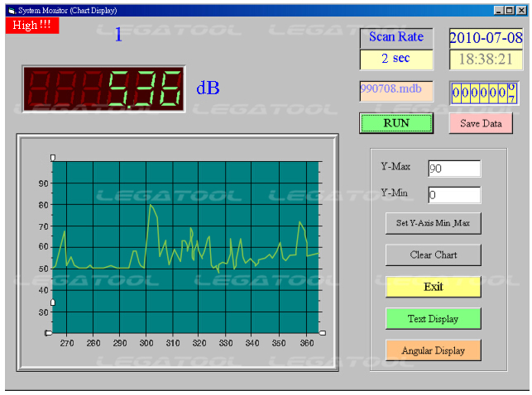Click the chart's bottom-left resize handle
Viewport: 532px width, 395px height.
(x=49, y=333)
